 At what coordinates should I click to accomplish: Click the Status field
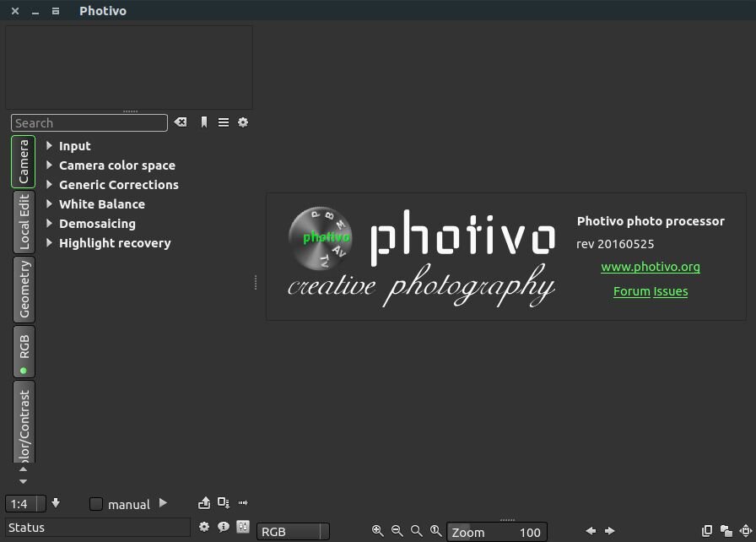coord(98,527)
